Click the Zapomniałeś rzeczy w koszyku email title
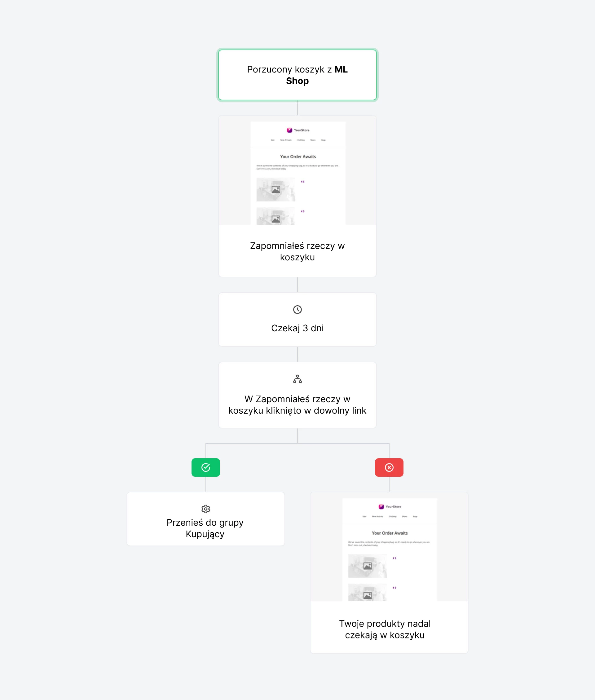Screen dimensions: 595x700 pyautogui.click(x=297, y=251)
